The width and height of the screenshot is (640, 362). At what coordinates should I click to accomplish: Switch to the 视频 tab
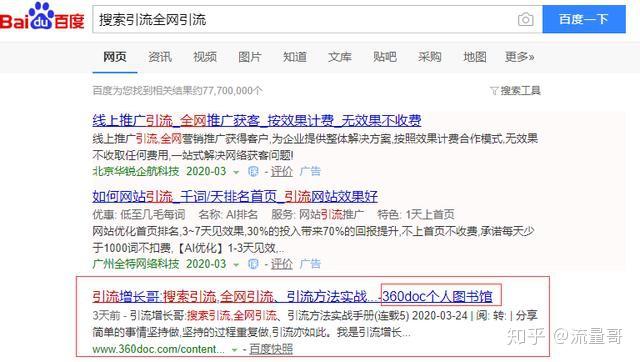[x=204, y=57]
